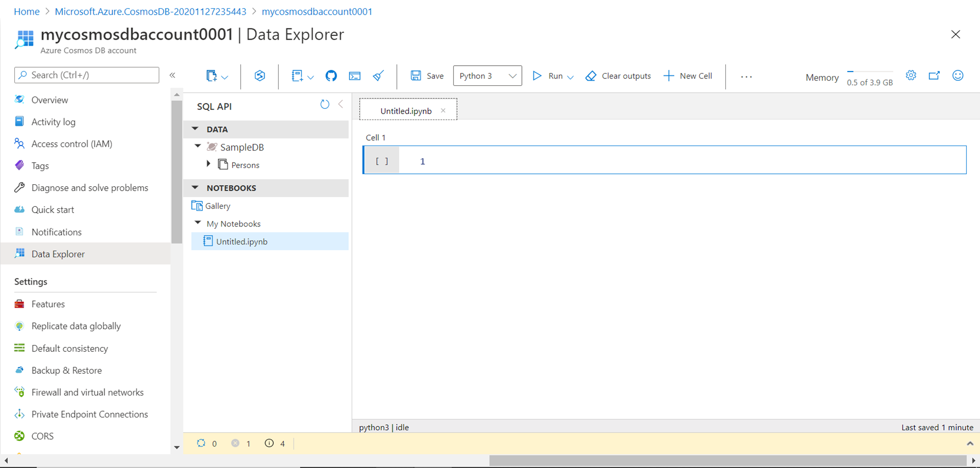Image resolution: width=980 pixels, height=468 pixels.
Task: Collapse the NOTEBOOKS section
Action: coord(196,188)
